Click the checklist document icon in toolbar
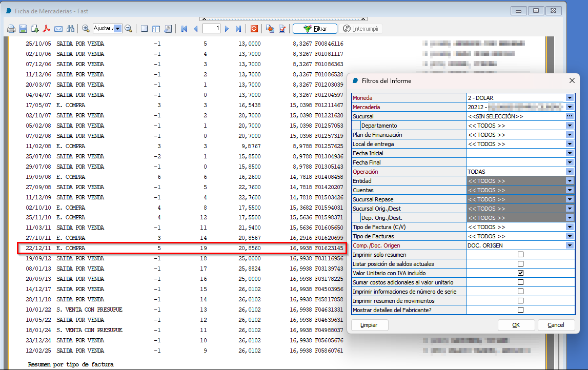Viewport: 588px width, 370px height. point(282,29)
